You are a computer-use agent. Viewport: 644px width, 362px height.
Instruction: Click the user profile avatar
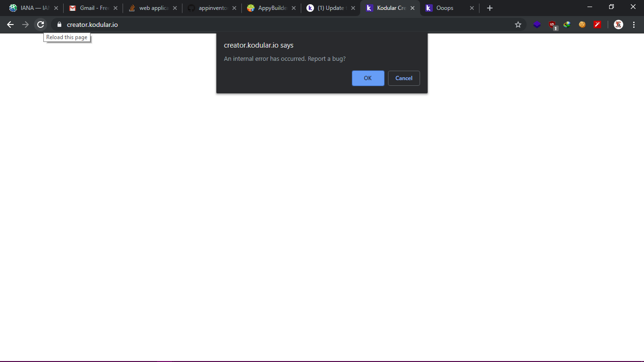[x=619, y=25]
